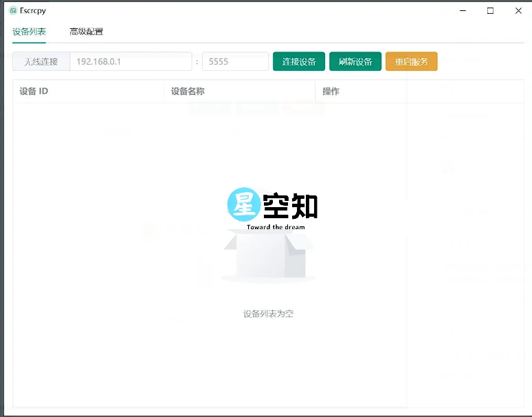Click the 设备列表为空 empty message
Viewport: 532px width, 417px height.
coord(268,314)
